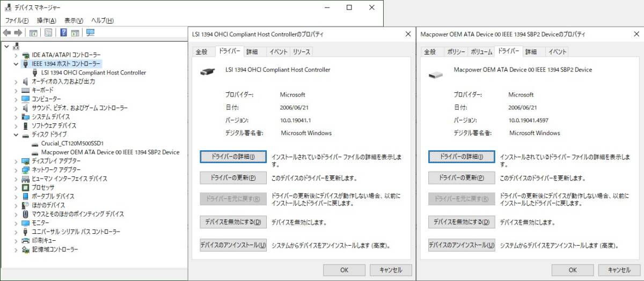Select the ポータブル デバイス category icon
Image resolution: width=644 pixels, height=281 pixels.
click(x=25, y=196)
